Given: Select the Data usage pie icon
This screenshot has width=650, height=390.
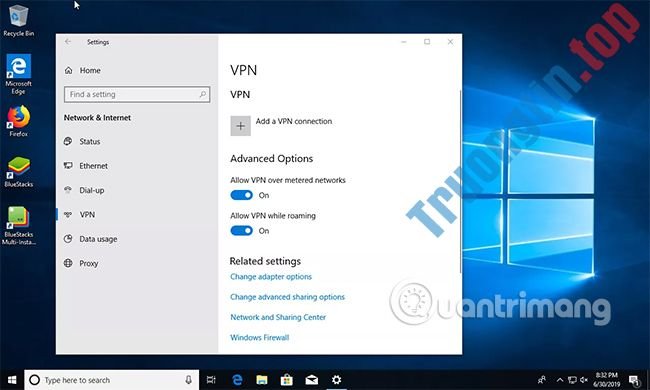Looking at the screenshot, I should point(68,239).
